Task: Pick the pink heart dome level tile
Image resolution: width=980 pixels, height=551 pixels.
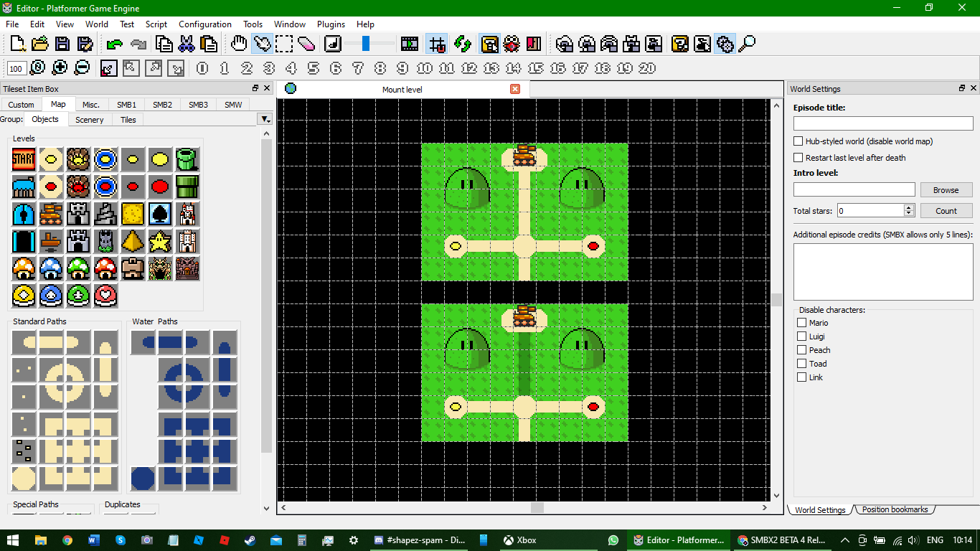Action: point(105,296)
